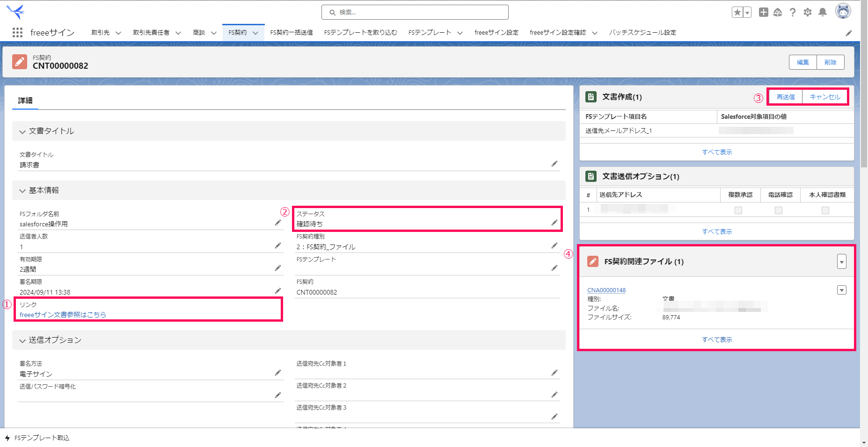
Task: Click すべて表示 in FS契約関連ファイル panel
Action: (x=717, y=339)
